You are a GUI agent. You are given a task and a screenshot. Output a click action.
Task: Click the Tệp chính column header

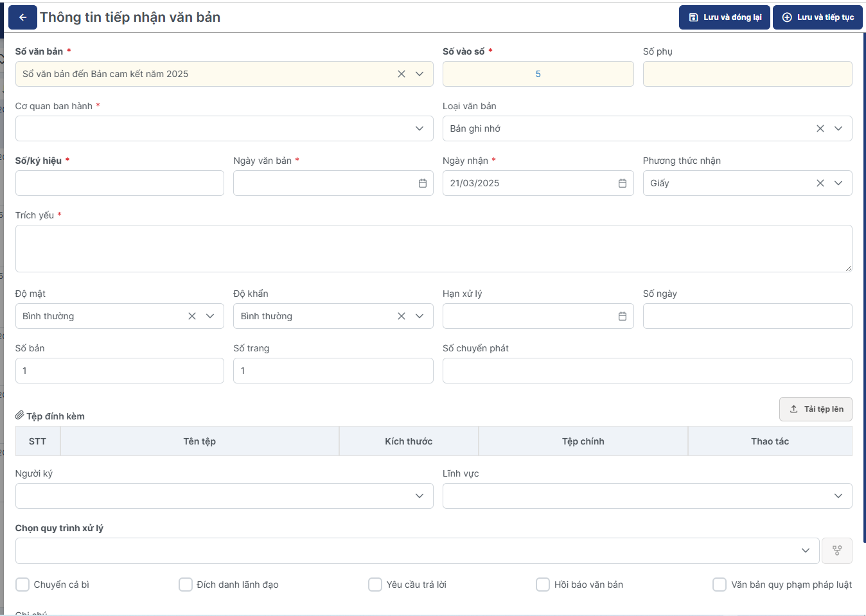(x=583, y=441)
